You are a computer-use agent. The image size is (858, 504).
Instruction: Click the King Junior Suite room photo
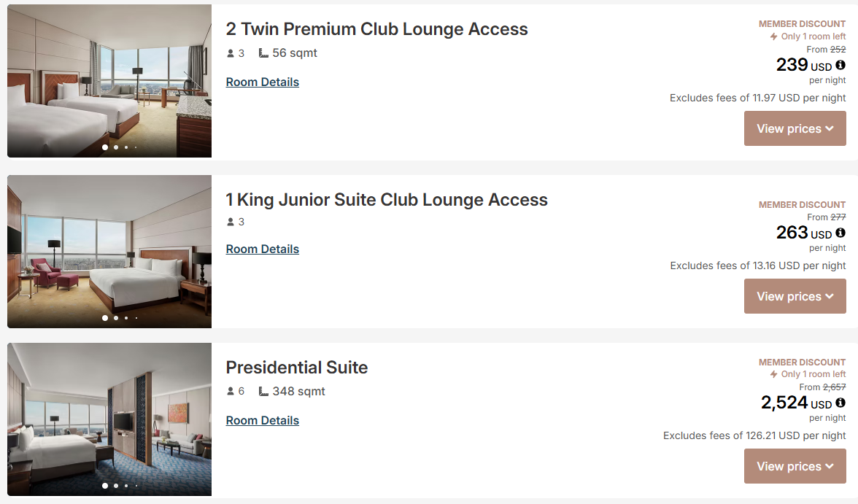click(x=109, y=252)
